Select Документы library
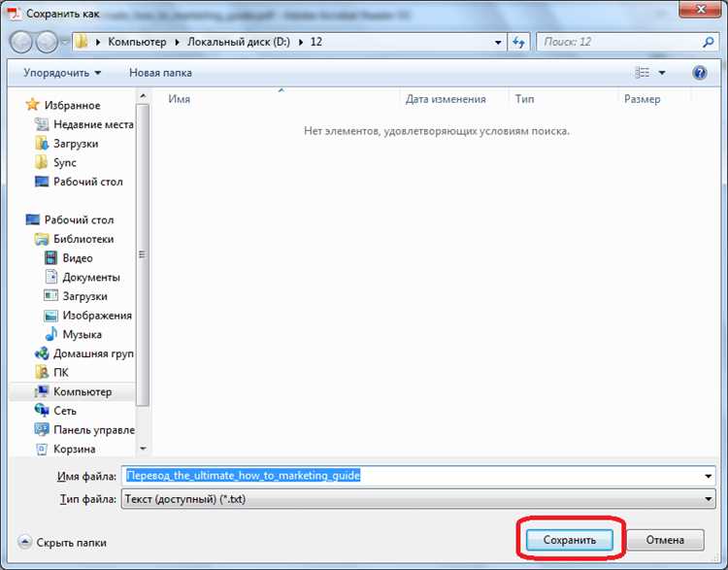 [x=91, y=278]
